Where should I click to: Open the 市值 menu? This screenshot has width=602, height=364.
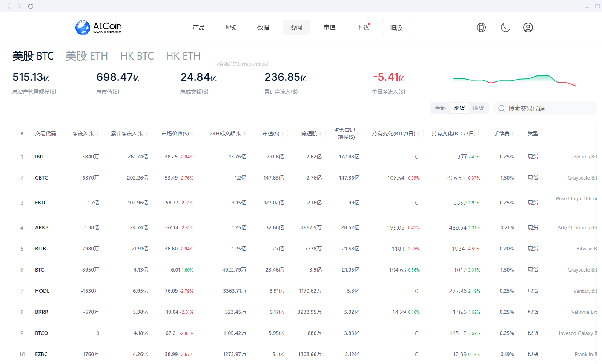pos(329,28)
